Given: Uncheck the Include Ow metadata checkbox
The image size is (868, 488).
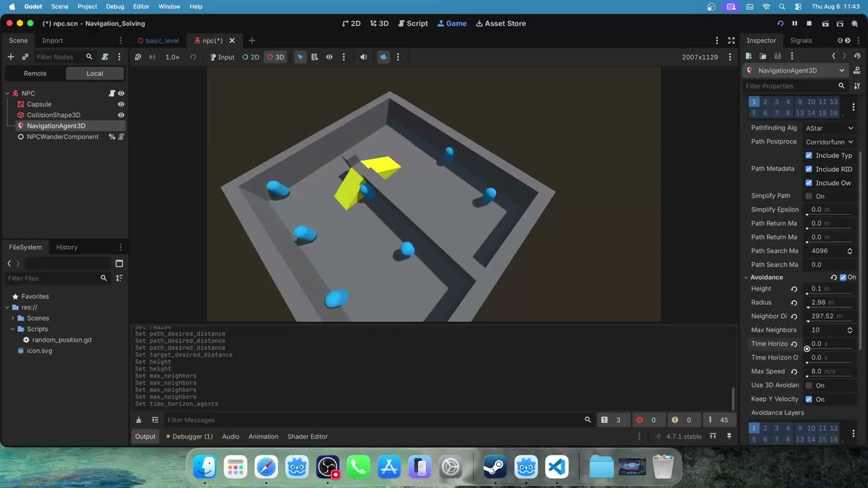Looking at the screenshot, I should (808, 183).
